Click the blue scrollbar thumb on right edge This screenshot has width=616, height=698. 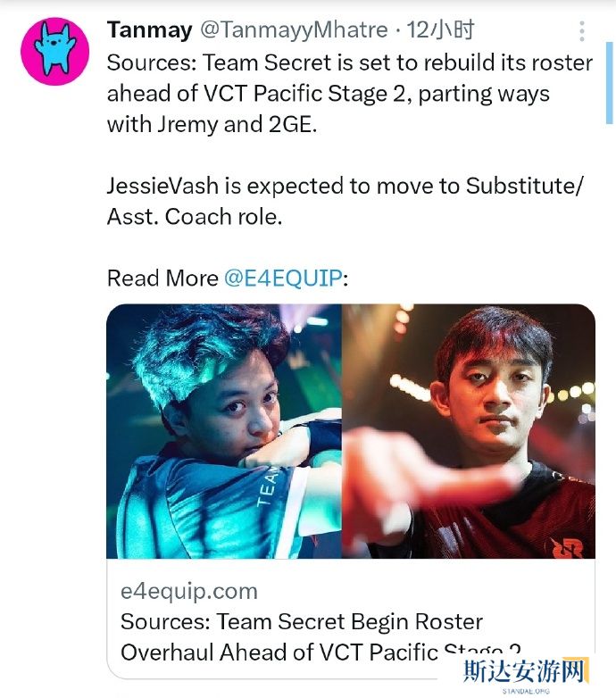click(610, 83)
